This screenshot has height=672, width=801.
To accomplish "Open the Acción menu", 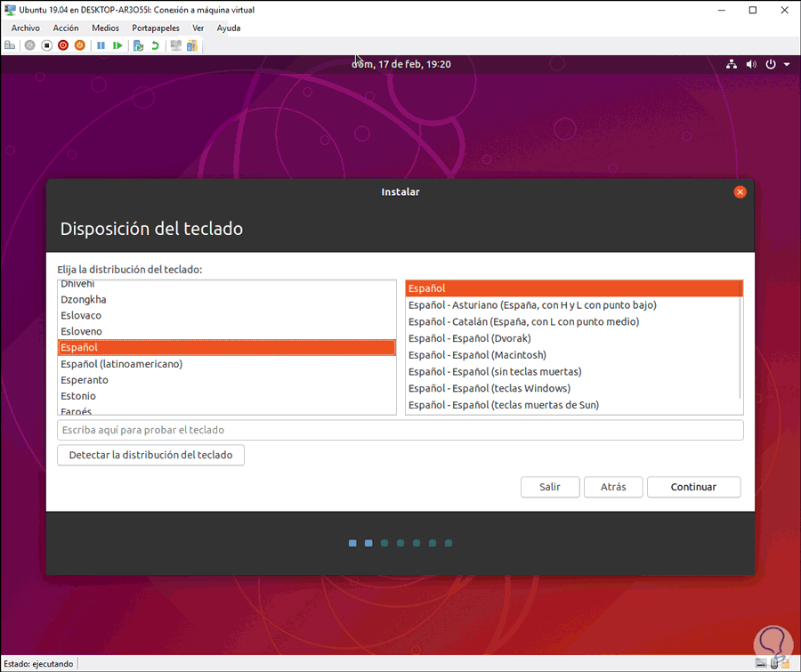I will pyautogui.click(x=66, y=28).
